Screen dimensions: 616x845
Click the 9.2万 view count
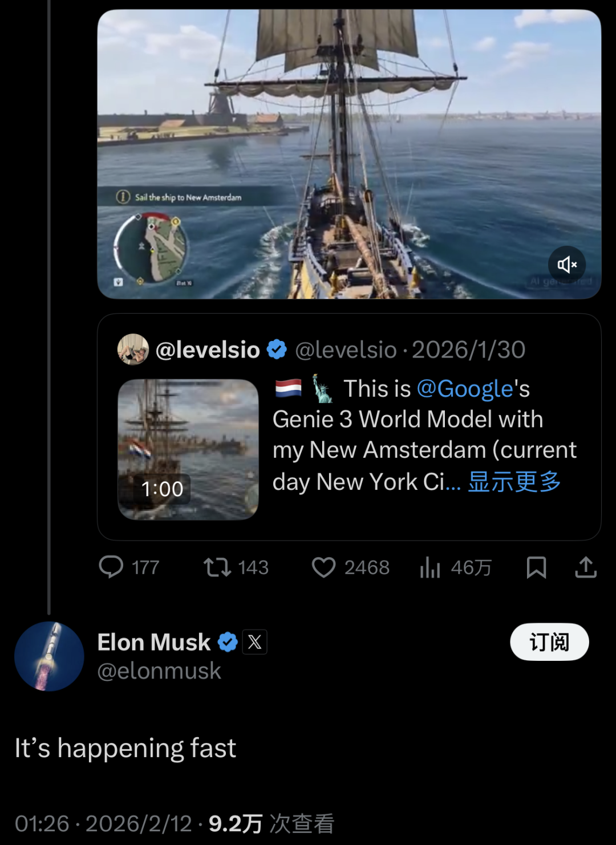tap(235, 823)
